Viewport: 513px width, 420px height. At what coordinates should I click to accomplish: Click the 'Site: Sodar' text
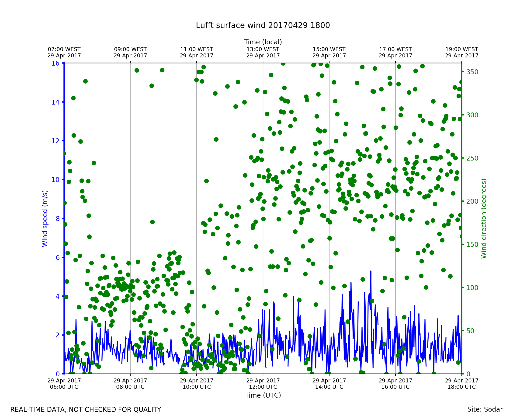[485, 409]
